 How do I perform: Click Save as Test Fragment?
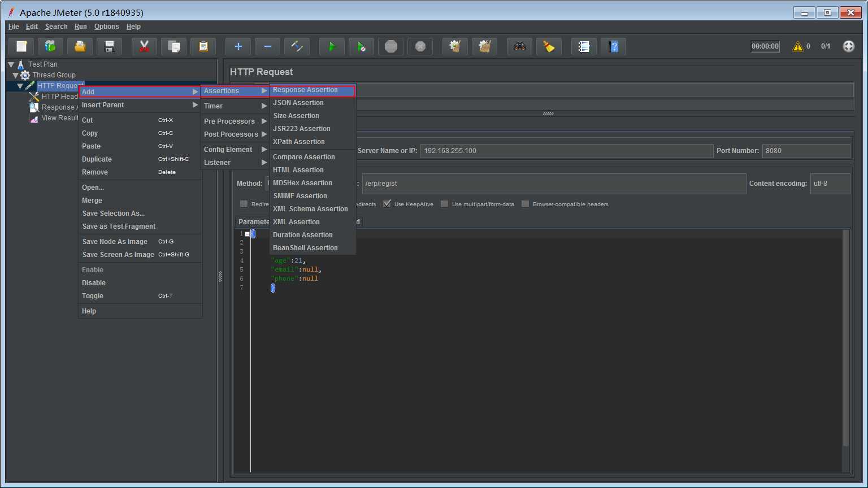[x=140, y=226]
